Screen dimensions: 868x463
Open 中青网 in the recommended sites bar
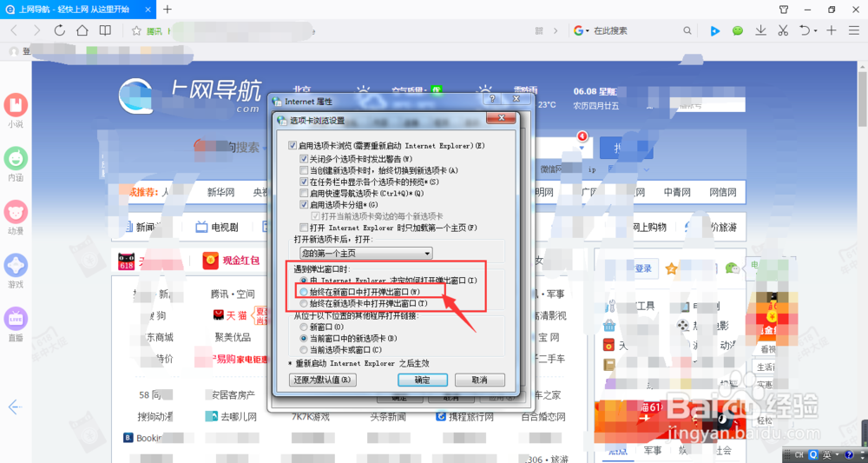point(678,193)
